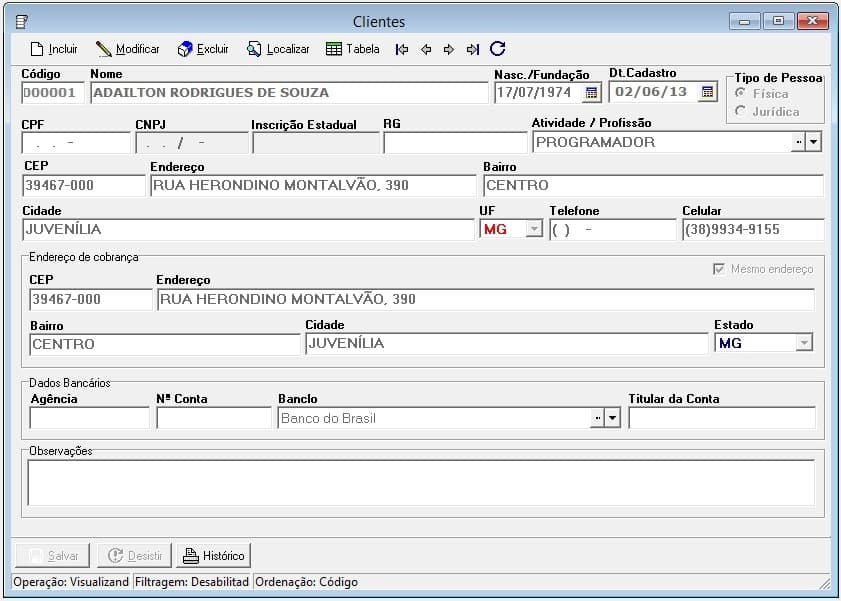Screen dimensions: 841x601
Task: Go to the first record arrow
Action: pos(402,49)
